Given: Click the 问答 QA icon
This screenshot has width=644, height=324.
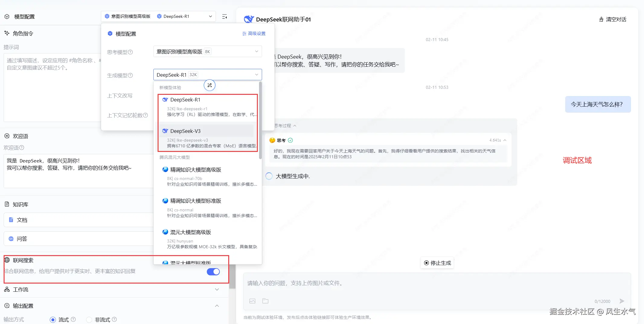Looking at the screenshot, I should (11, 239).
